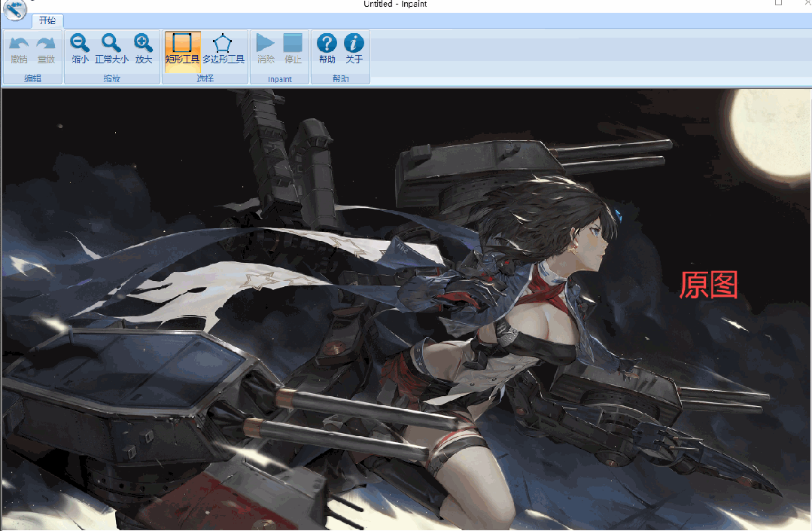The width and height of the screenshot is (812, 531).
Task: Zoom in with the 放大 magnifier
Action: [x=144, y=49]
